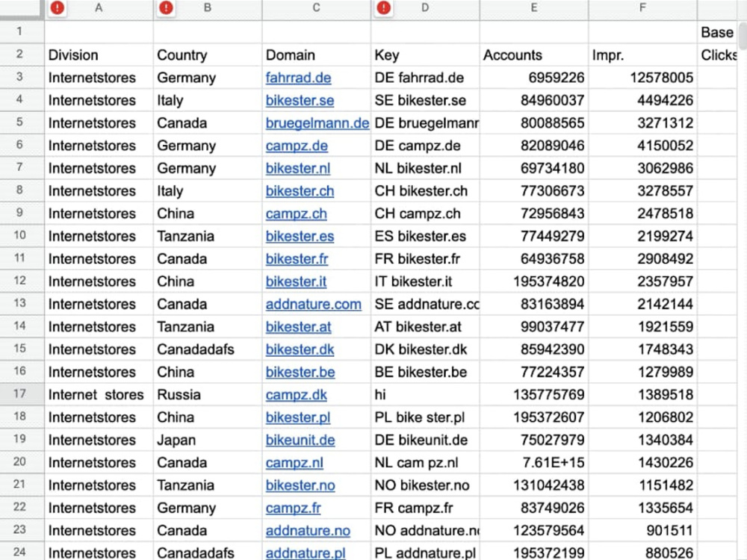747x560 pixels.
Task: Select impressions value 901511
Action: pos(642,530)
